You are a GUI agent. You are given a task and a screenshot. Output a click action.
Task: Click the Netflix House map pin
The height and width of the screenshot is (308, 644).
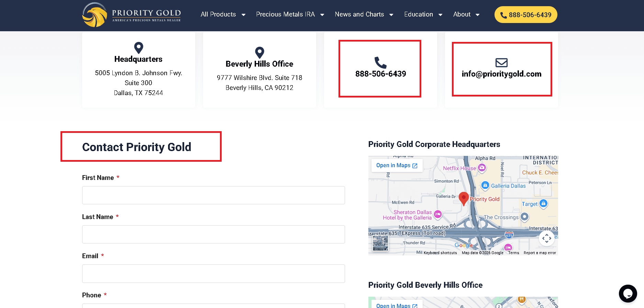tap(482, 168)
